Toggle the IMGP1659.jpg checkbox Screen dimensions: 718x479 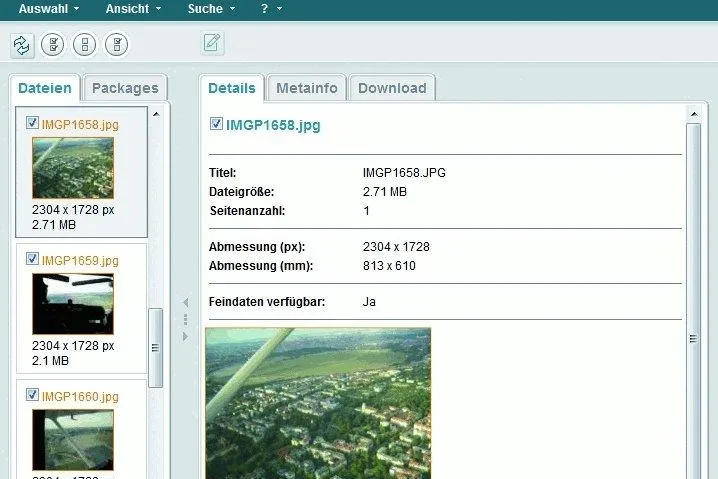tap(32, 259)
